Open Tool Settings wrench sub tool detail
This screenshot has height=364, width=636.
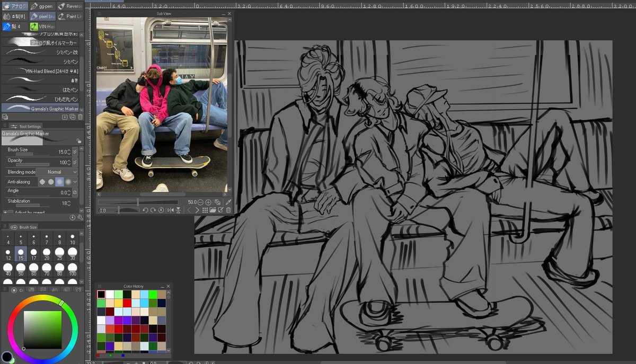point(80,217)
